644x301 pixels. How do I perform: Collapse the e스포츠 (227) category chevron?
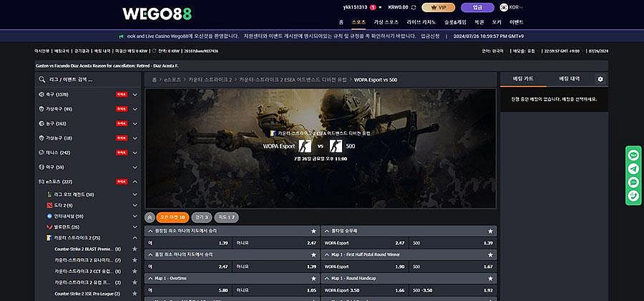135,182
